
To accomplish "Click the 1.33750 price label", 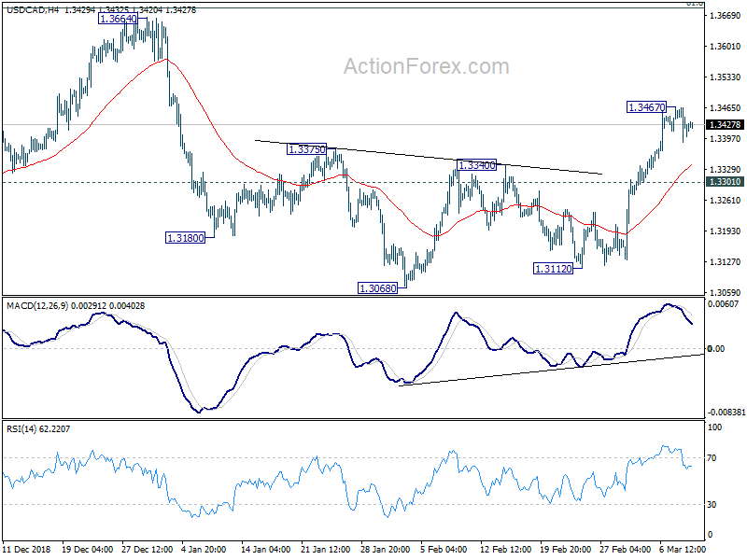I will click(307, 149).
